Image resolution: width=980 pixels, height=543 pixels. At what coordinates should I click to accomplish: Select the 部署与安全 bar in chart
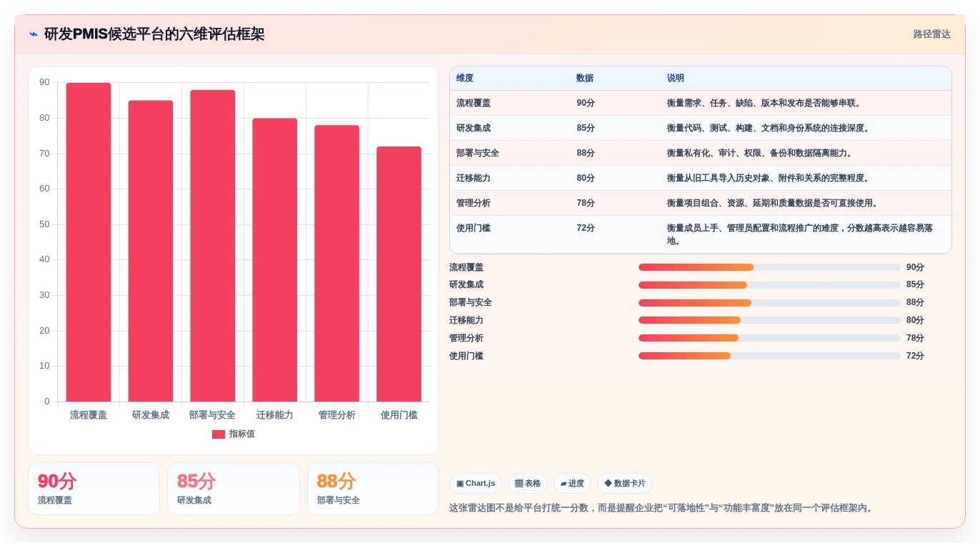[x=213, y=246]
